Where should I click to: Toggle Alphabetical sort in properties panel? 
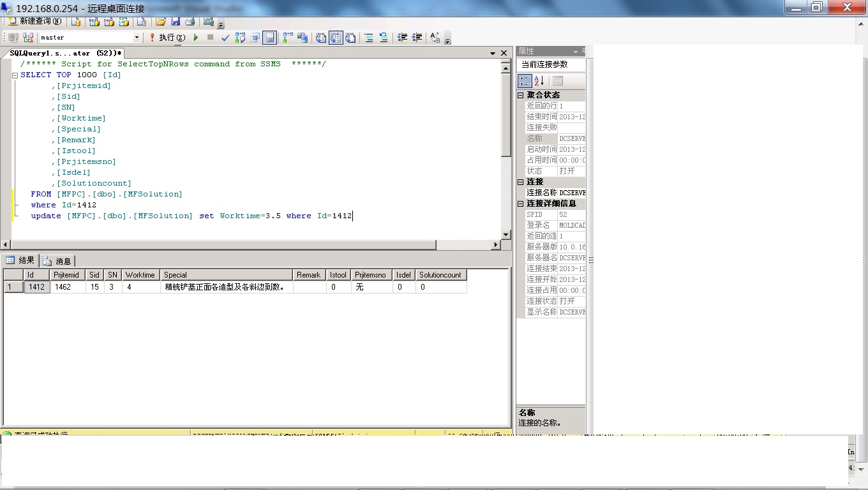tap(539, 80)
